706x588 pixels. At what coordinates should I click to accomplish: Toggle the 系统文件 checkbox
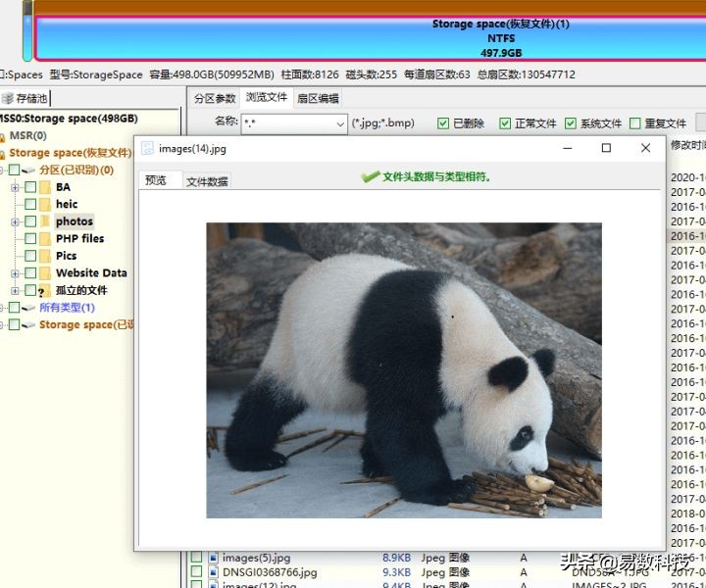571,123
